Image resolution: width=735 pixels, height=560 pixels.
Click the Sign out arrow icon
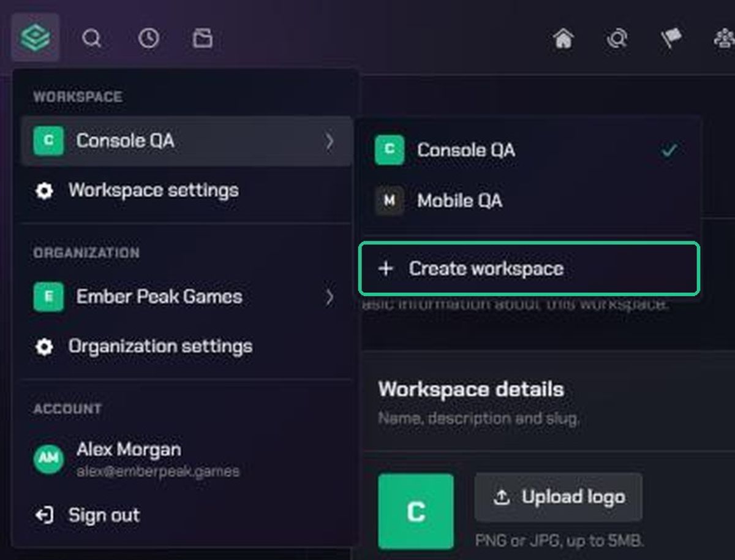point(44,516)
